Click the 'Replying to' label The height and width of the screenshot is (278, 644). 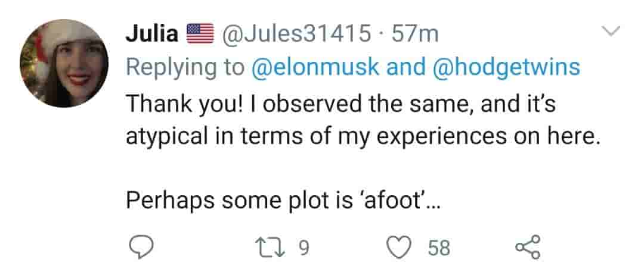(185, 67)
